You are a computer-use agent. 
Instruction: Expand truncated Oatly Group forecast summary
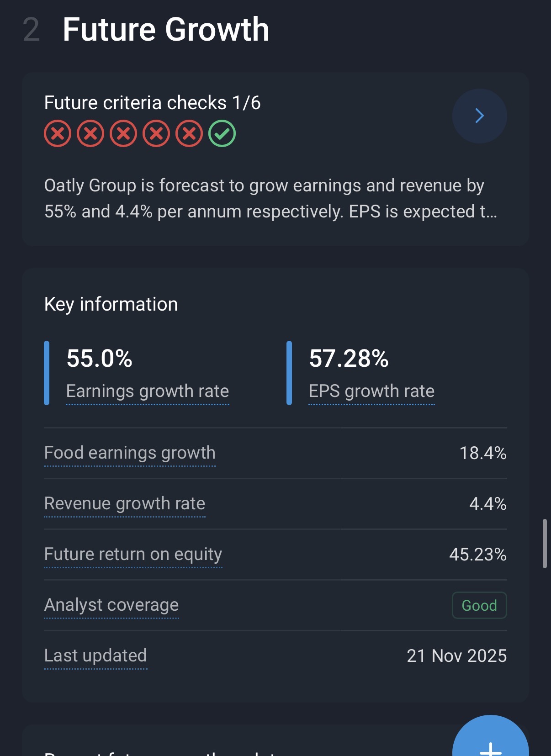point(270,199)
